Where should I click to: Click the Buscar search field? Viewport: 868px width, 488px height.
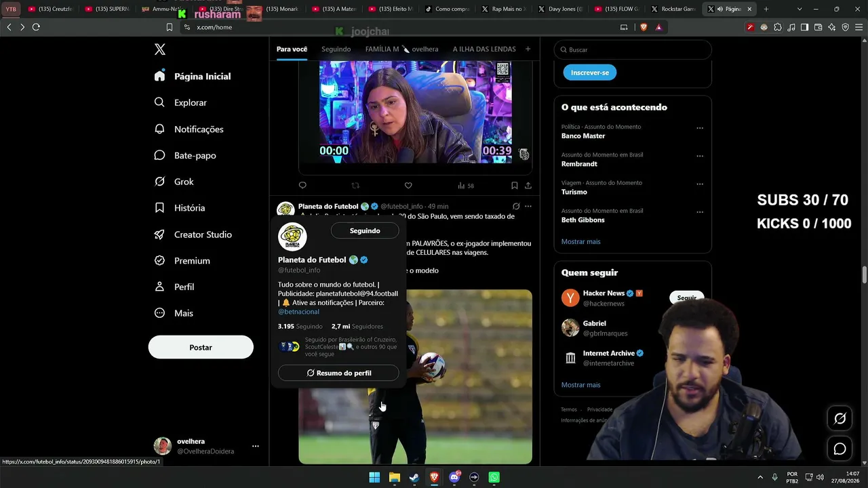[633, 49]
